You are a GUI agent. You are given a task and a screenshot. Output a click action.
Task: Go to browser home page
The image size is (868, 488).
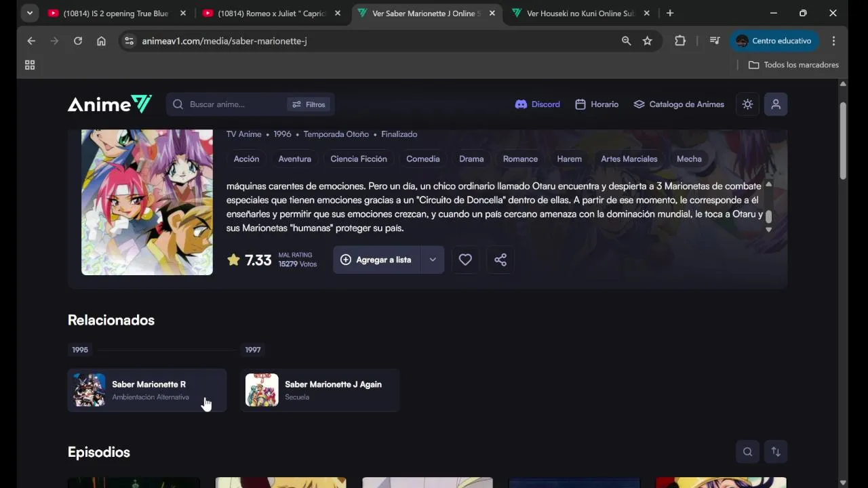point(101,41)
